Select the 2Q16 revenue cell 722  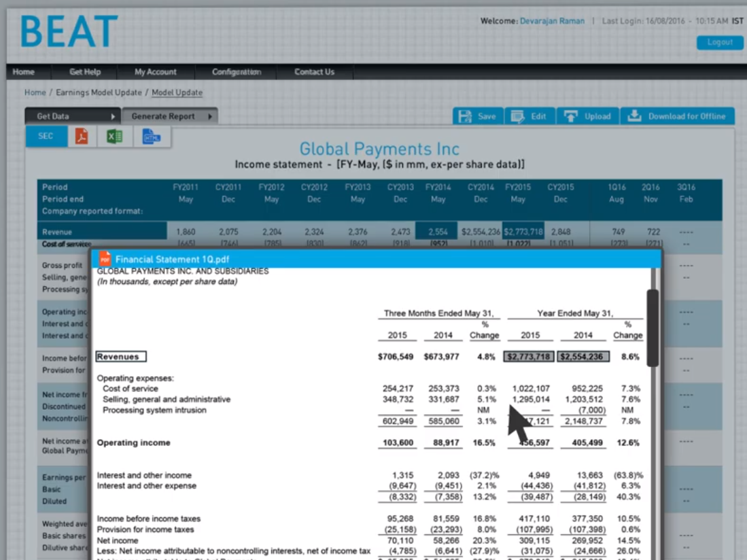click(654, 232)
